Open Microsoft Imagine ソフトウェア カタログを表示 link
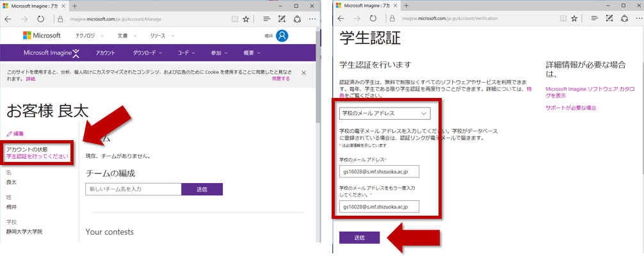644x256 pixels. coord(590,92)
